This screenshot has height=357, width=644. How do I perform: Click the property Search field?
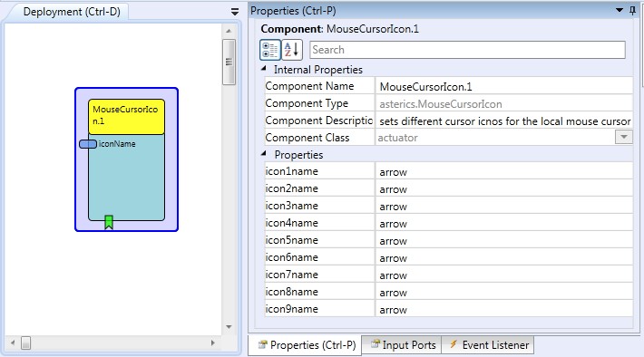pyautogui.click(x=467, y=50)
